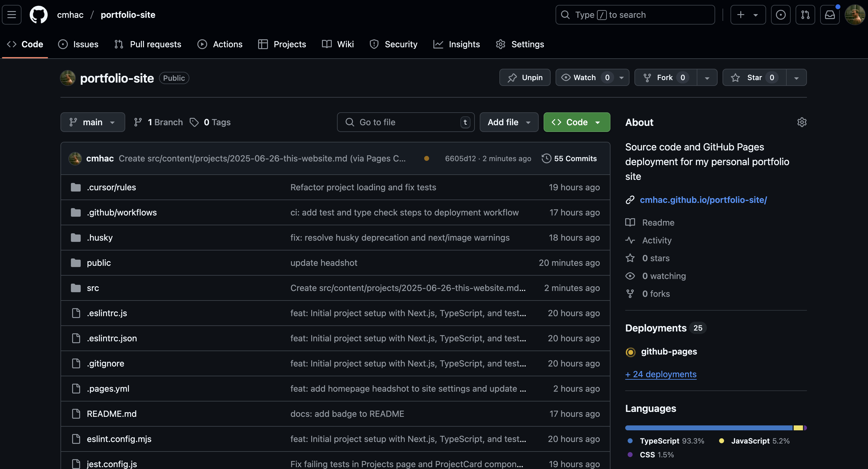Star the portfolio-site repository
Viewport: 868px width, 469px height.
pyautogui.click(x=754, y=77)
